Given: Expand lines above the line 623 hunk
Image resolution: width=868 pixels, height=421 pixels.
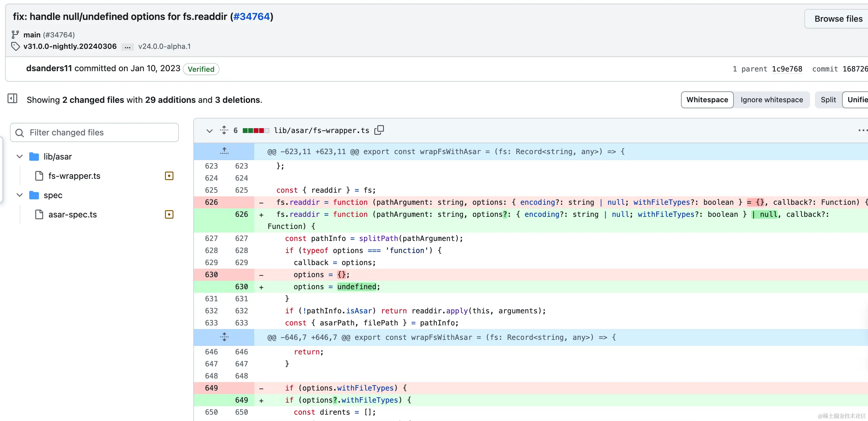Looking at the screenshot, I should click(224, 152).
